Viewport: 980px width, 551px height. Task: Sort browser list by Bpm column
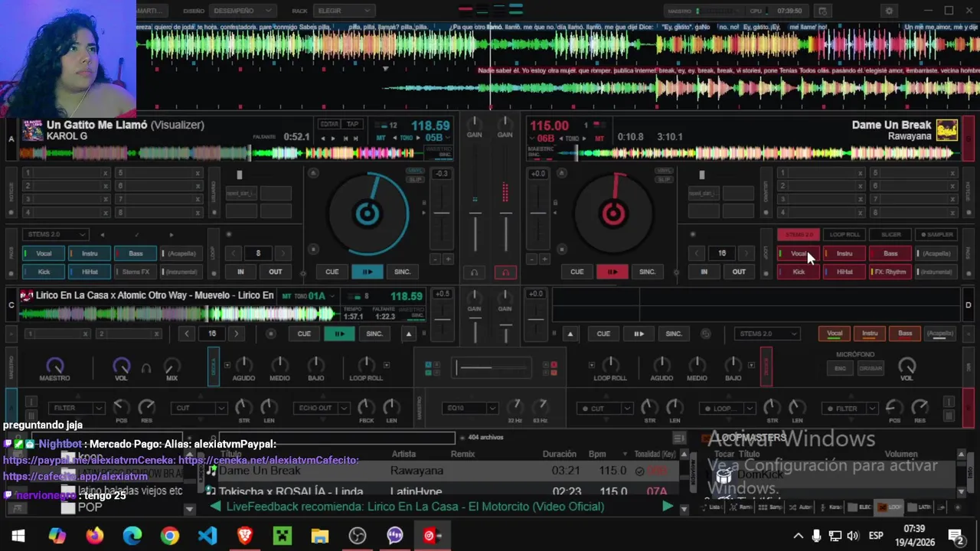click(596, 454)
